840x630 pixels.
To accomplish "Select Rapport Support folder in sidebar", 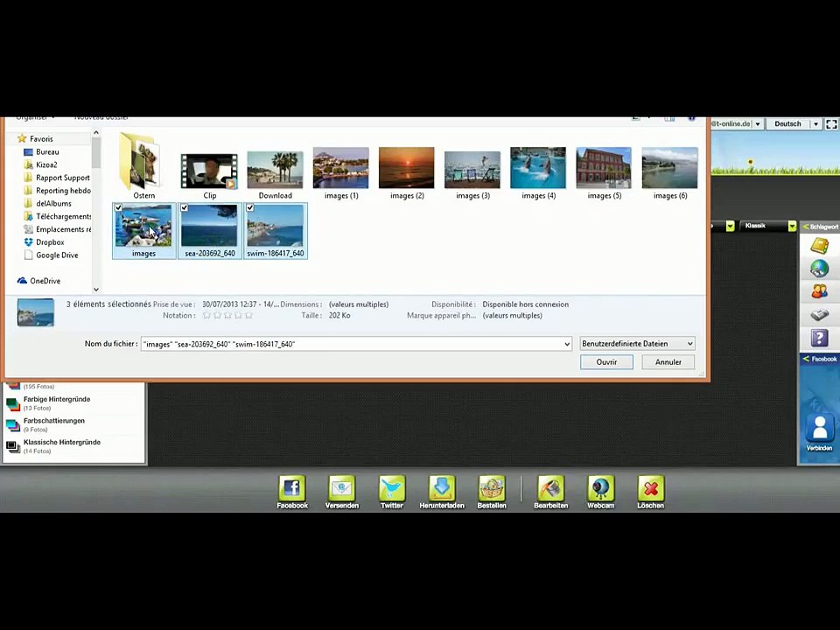I will tap(57, 178).
